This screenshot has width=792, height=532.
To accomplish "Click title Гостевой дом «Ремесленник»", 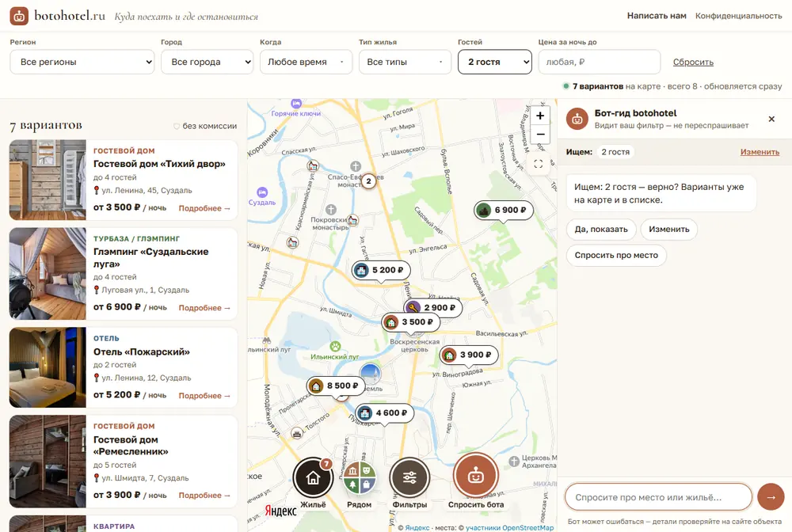I will pyautogui.click(x=131, y=446).
